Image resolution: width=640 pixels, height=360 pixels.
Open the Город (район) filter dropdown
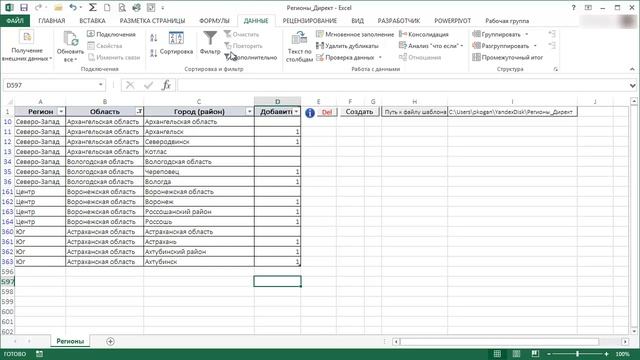click(x=249, y=111)
